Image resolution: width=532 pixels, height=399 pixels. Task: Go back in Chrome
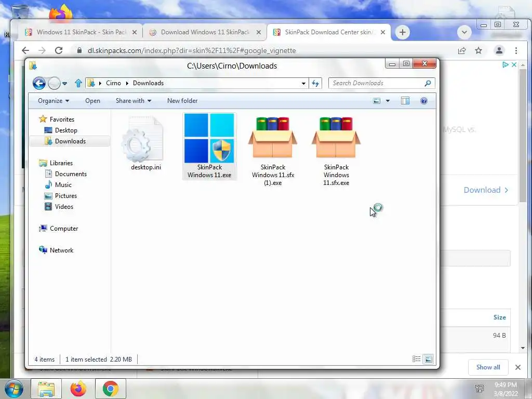25,50
